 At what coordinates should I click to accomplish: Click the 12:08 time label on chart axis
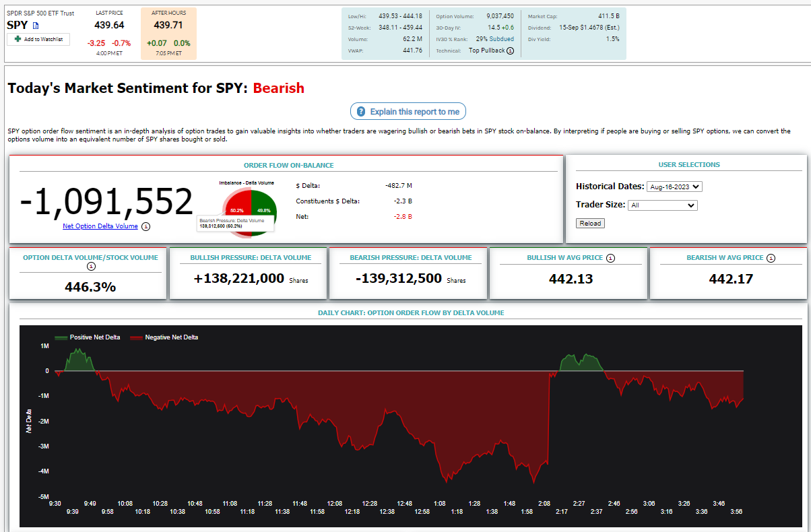(335, 504)
